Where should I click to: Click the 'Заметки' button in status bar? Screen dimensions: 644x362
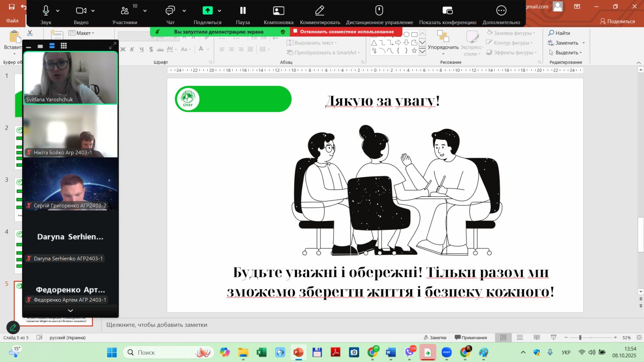pyautogui.click(x=435, y=337)
